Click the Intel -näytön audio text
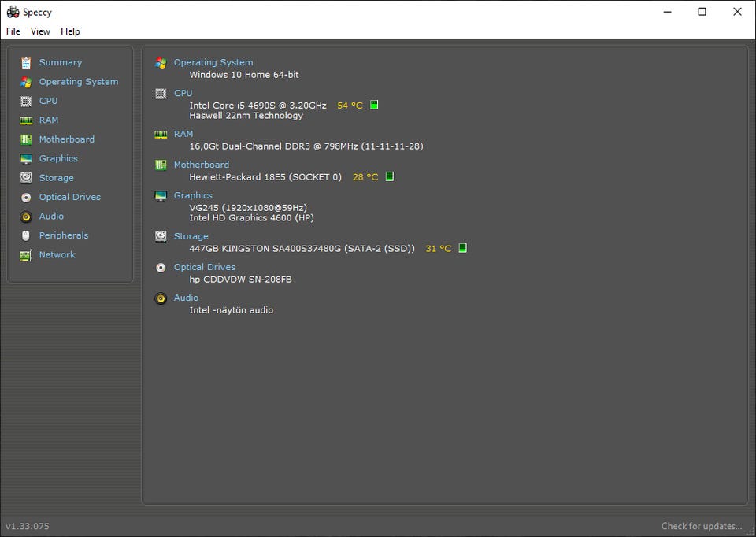756x537 pixels. tap(232, 310)
